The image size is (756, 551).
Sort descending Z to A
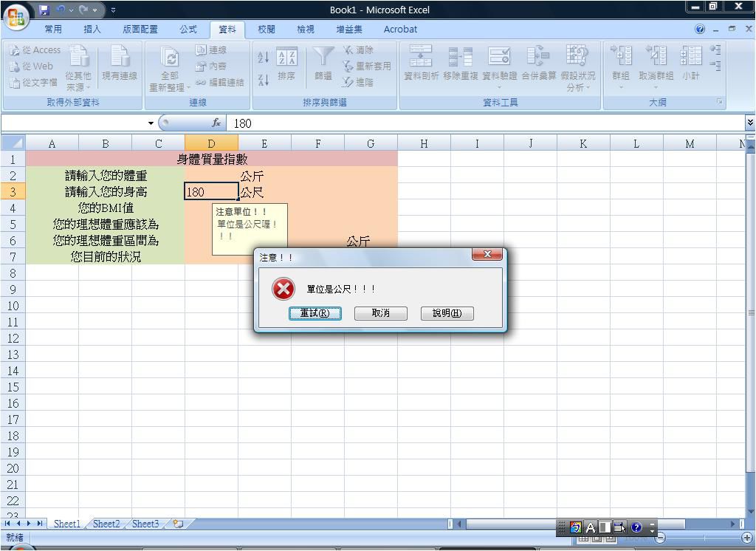[x=264, y=80]
